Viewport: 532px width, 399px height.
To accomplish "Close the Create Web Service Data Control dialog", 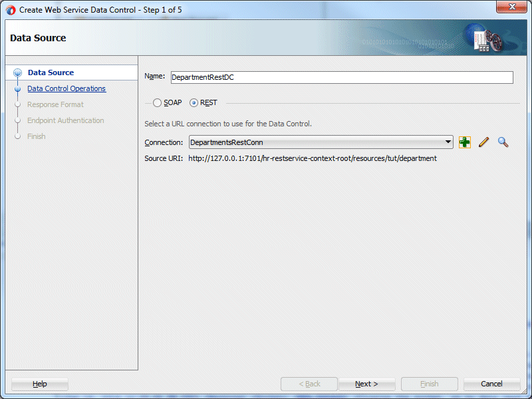I will click(x=511, y=7).
